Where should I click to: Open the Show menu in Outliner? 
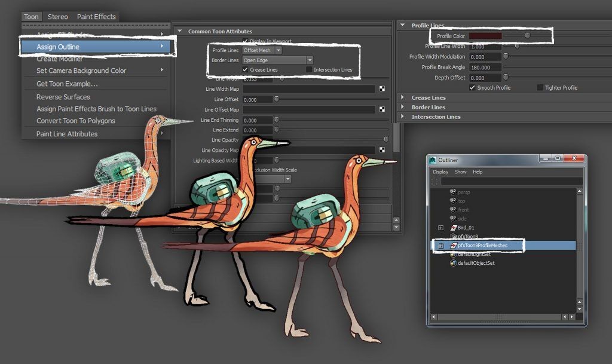(x=460, y=172)
